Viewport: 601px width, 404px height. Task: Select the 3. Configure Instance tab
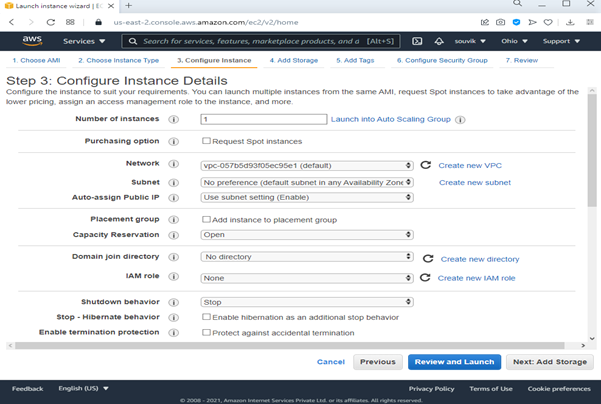coord(214,60)
